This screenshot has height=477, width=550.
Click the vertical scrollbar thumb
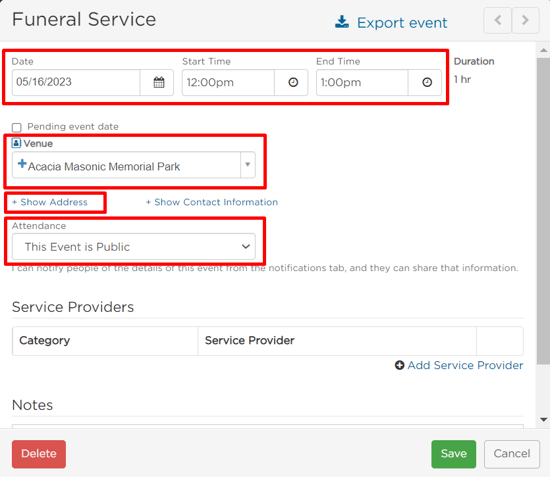tap(543, 211)
